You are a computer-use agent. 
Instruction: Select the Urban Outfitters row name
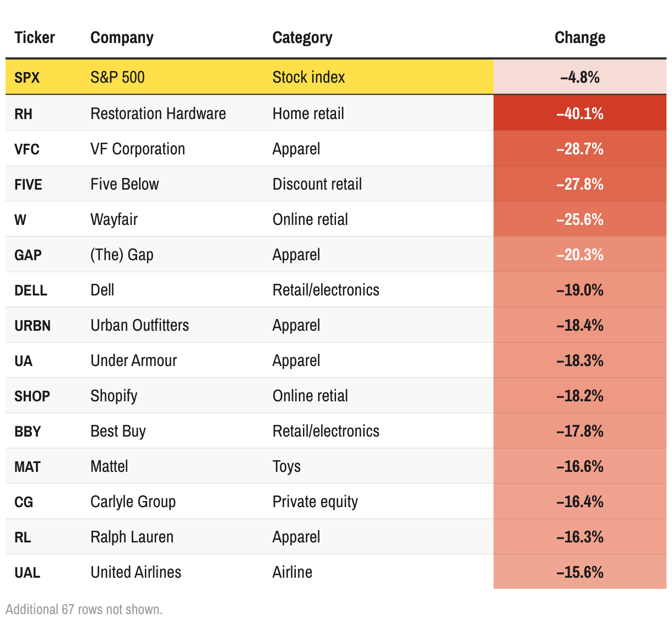coord(139,325)
